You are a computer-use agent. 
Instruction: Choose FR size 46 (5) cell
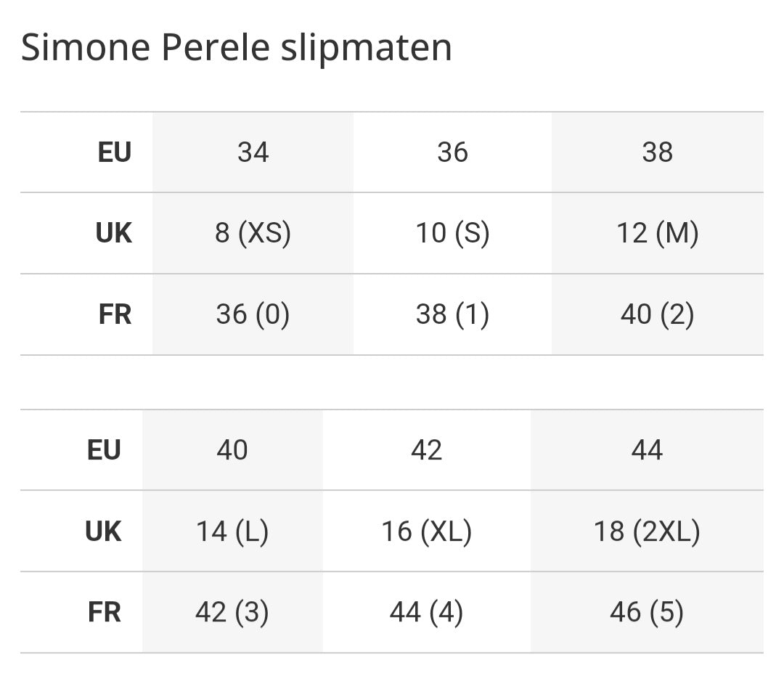point(647,613)
